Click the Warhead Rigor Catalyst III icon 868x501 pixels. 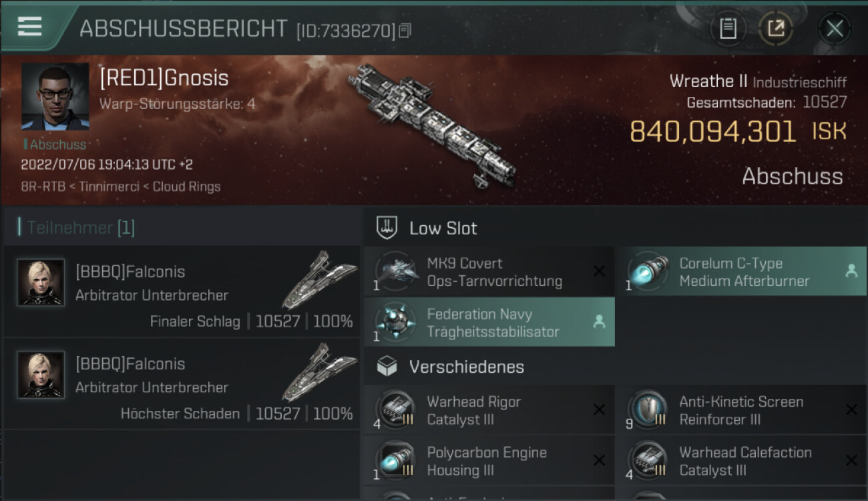397,410
